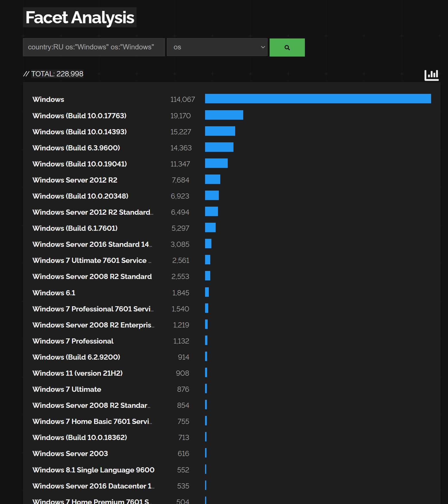This screenshot has height=504, width=448.
Task: Click the 'TOTAL: 228,998' text
Action: [57, 74]
